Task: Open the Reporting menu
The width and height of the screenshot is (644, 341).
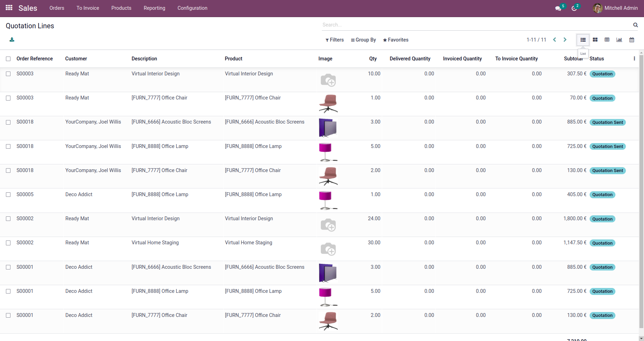Action: tap(154, 8)
